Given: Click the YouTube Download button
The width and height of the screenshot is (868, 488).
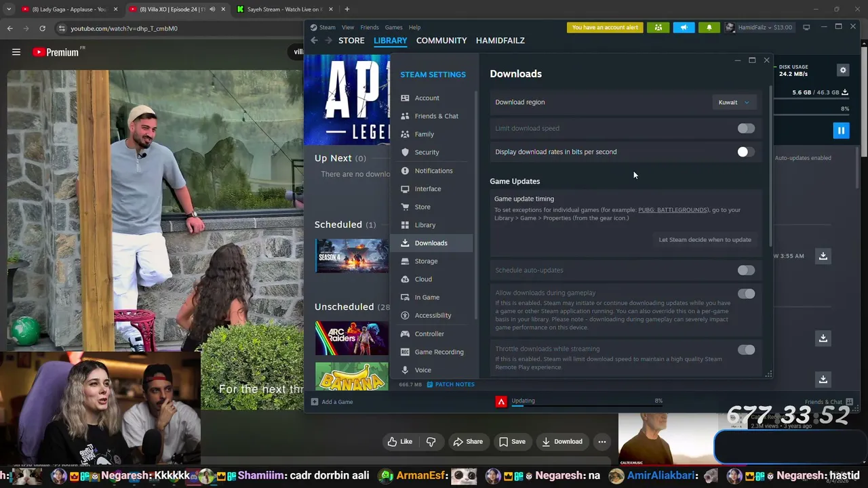Looking at the screenshot, I should click(x=561, y=441).
